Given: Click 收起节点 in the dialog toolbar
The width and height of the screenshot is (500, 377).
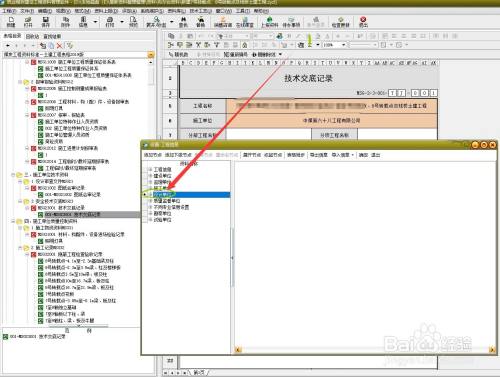Looking at the screenshot, I should coord(273,155).
